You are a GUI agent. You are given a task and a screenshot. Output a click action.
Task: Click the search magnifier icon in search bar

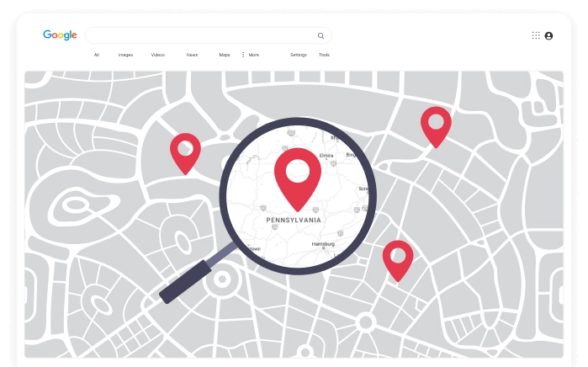(x=320, y=36)
